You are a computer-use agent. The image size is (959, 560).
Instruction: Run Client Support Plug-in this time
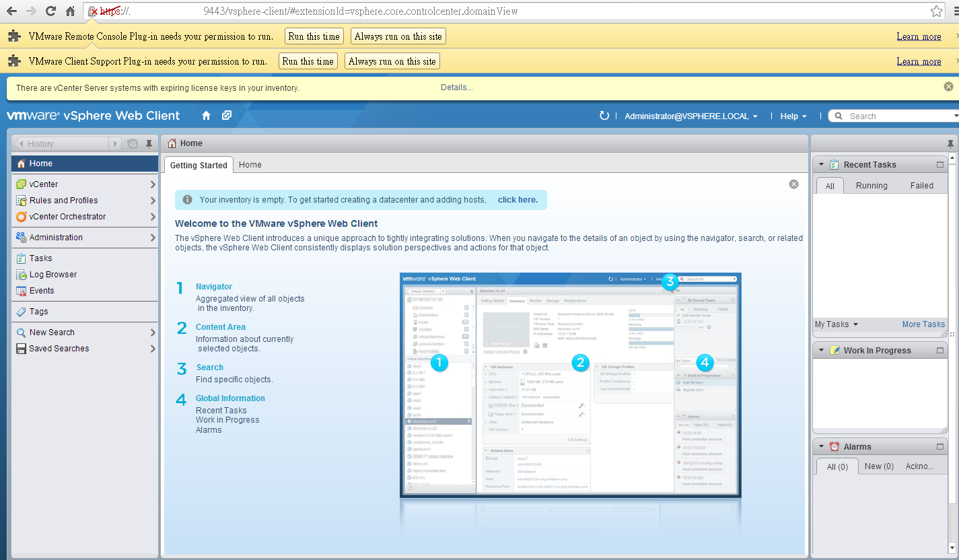(308, 61)
